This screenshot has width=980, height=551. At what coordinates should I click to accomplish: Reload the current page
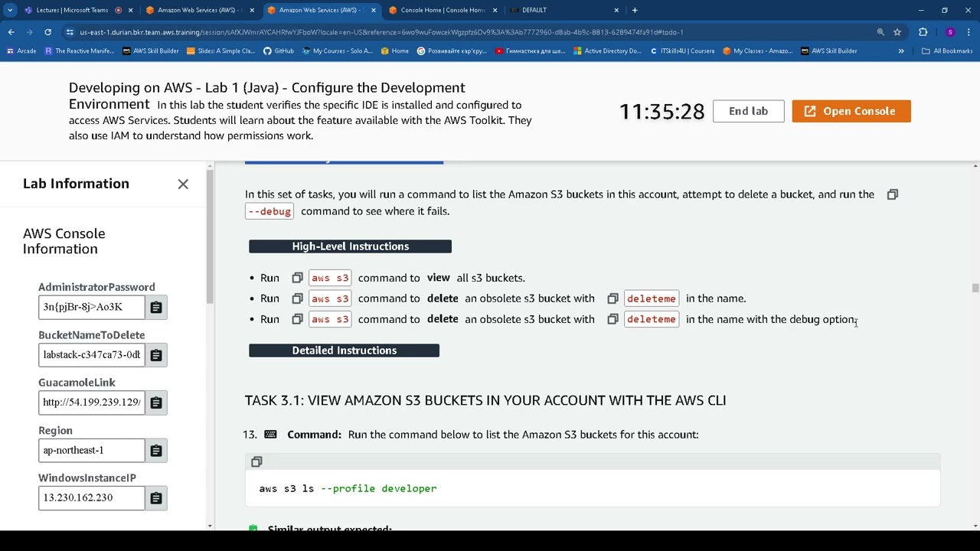pos(47,32)
